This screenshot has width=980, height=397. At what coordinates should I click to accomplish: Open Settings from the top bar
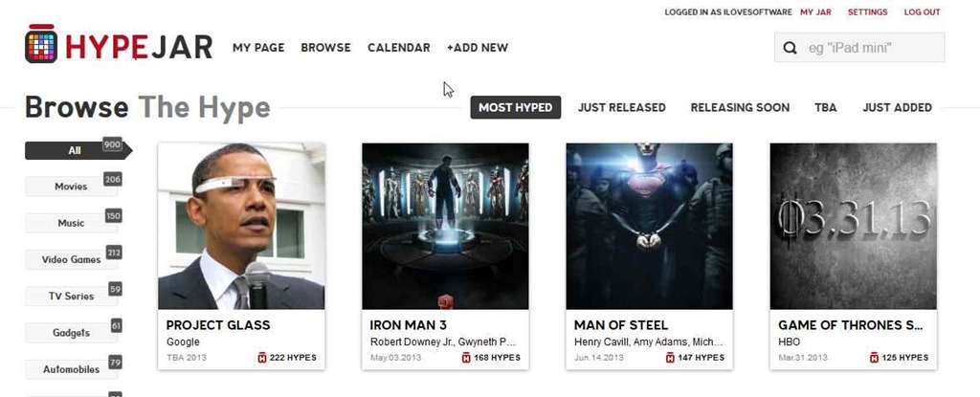coord(867,11)
